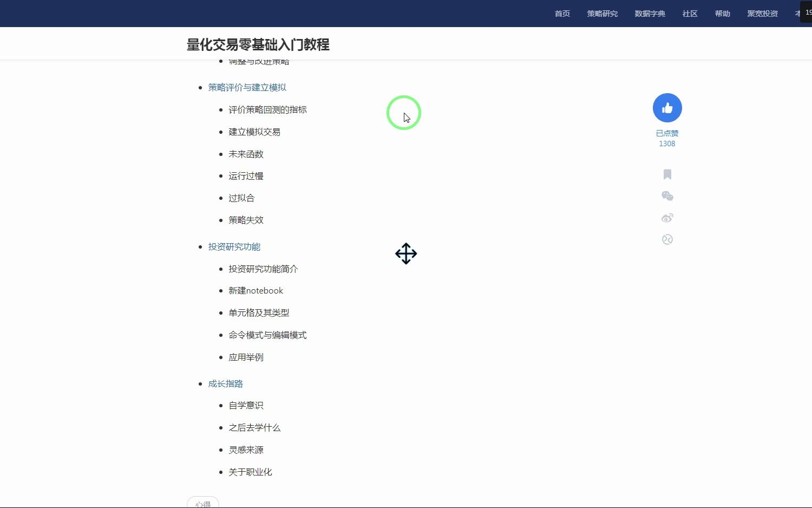Click the blue thumbs-up like button
The height and width of the screenshot is (508, 812).
click(x=667, y=108)
